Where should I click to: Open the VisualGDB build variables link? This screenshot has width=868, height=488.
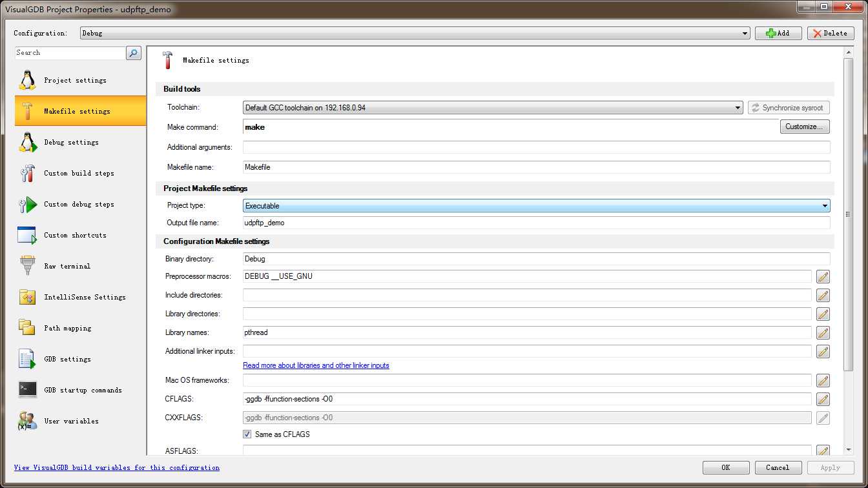pyautogui.click(x=117, y=467)
